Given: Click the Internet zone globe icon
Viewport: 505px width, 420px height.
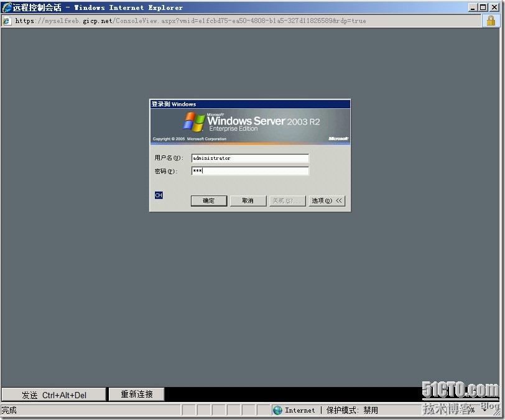Looking at the screenshot, I should (x=277, y=410).
